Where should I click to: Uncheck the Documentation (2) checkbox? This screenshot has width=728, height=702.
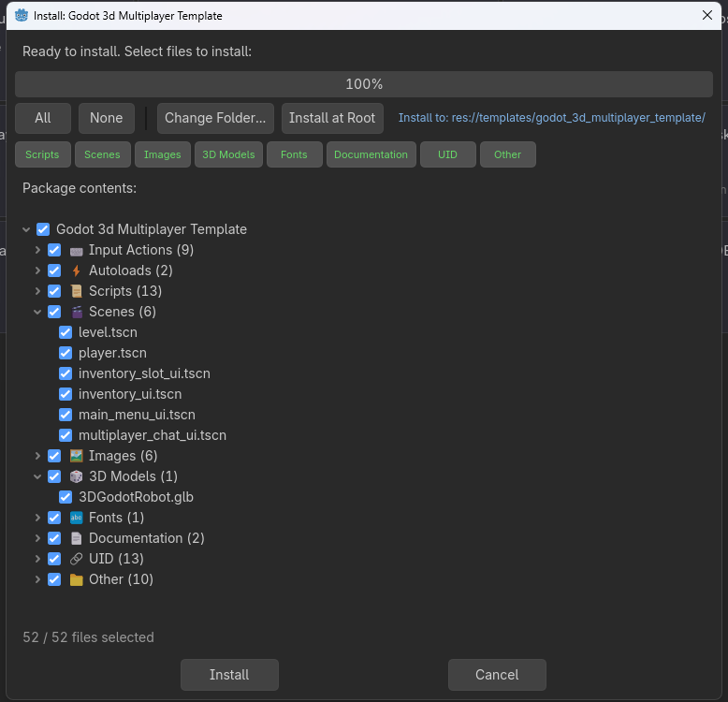click(x=54, y=538)
